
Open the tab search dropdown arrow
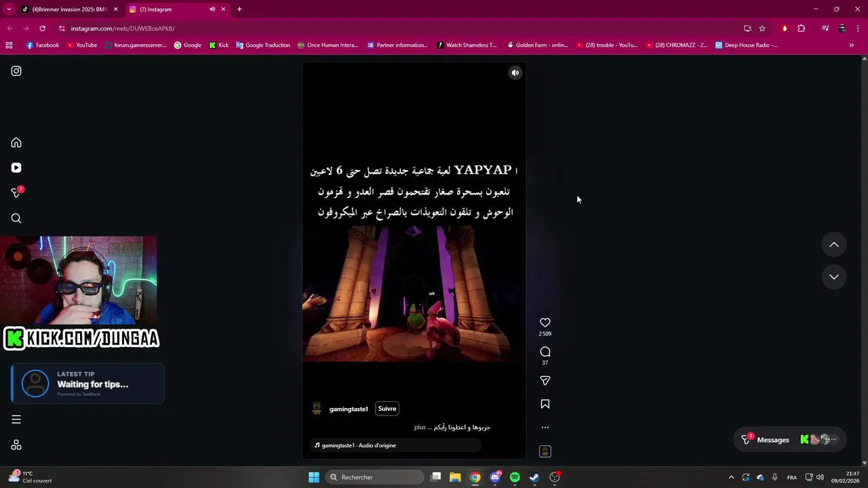[9, 9]
